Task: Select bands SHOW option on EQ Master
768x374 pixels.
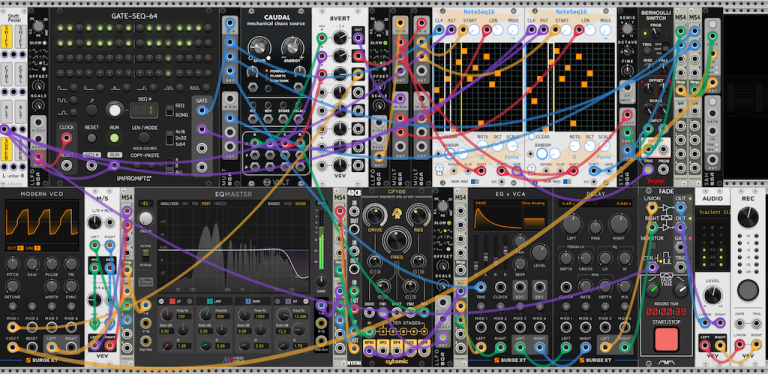Action: (300, 203)
